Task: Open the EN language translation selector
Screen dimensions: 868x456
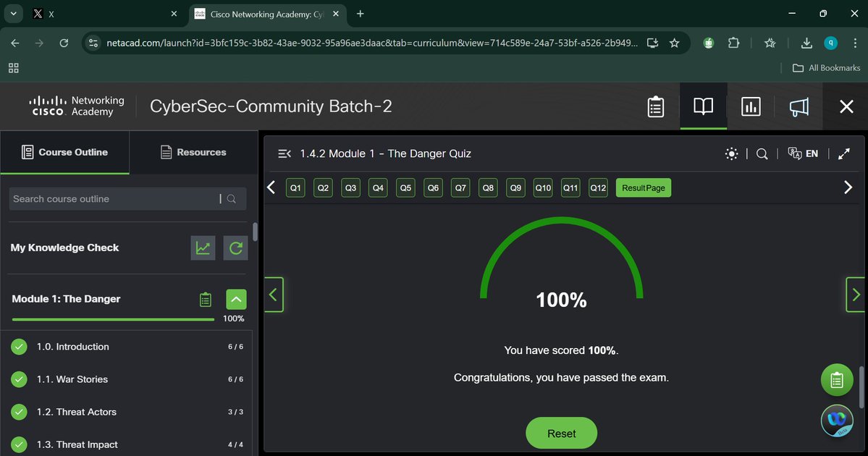Action: (x=803, y=153)
